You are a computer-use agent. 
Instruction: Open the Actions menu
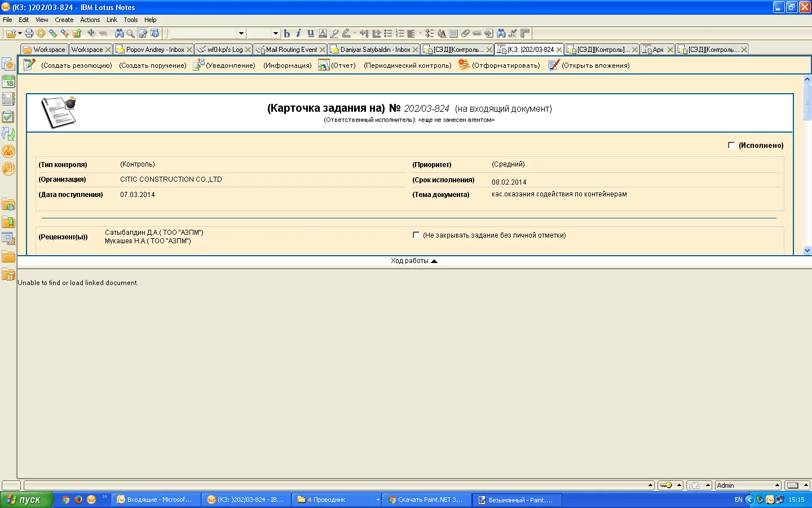coord(90,20)
